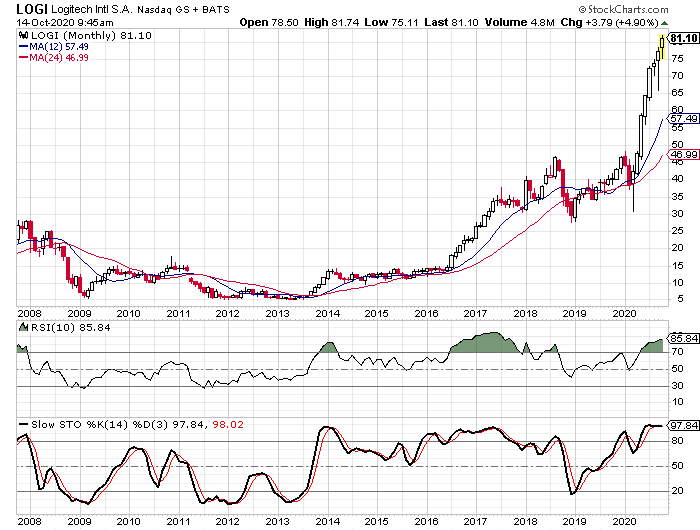The width and height of the screenshot is (700, 530).
Task: Click the candlestick icon beside LOGI (Monthly)
Action: pos(24,35)
